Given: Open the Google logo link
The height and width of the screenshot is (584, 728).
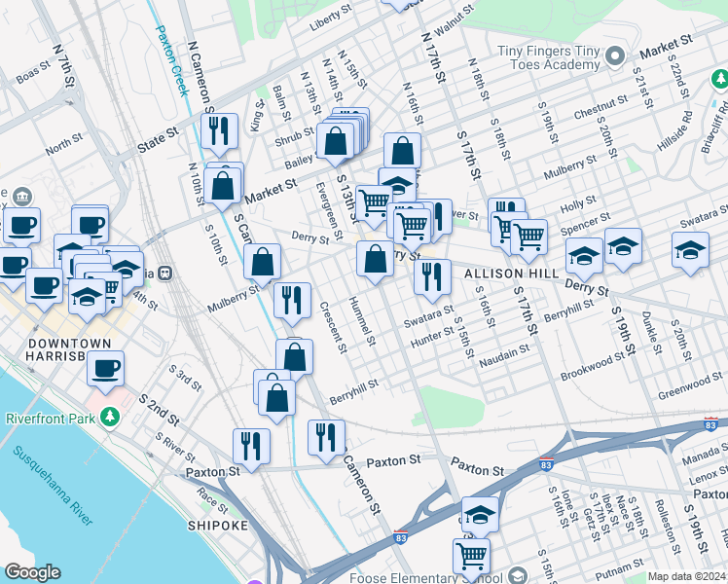Looking at the screenshot, I should (32, 572).
